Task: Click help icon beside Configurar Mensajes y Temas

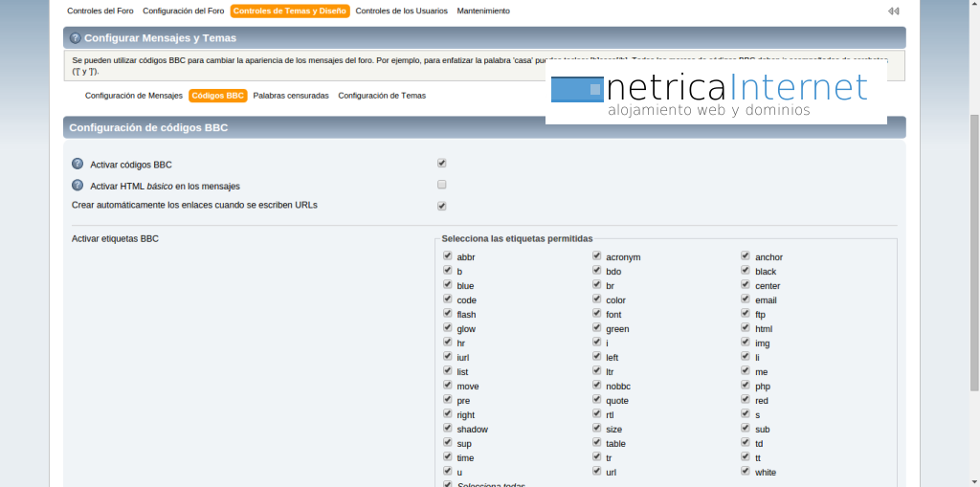Action: (x=76, y=38)
